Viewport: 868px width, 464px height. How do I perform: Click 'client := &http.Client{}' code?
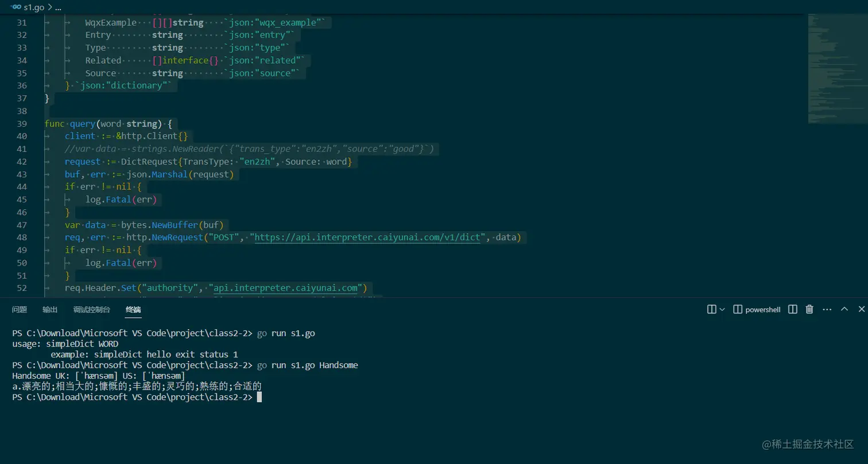point(126,136)
